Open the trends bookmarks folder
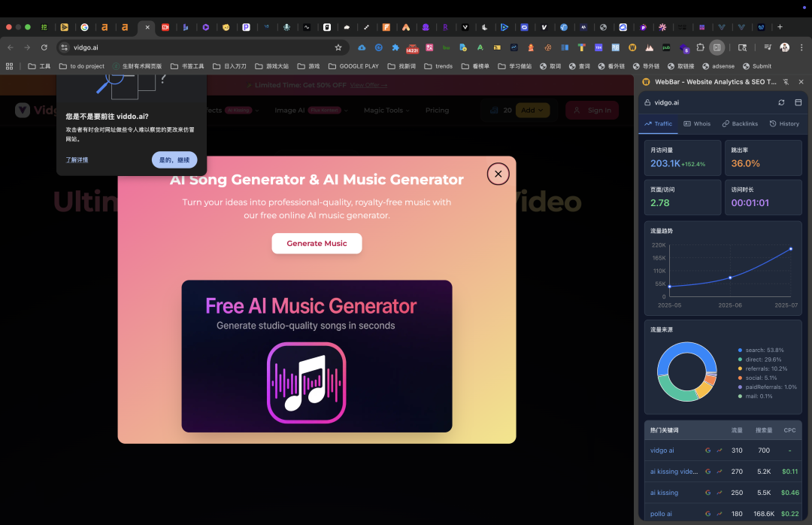The image size is (812, 525). click(x=438, y=66)
